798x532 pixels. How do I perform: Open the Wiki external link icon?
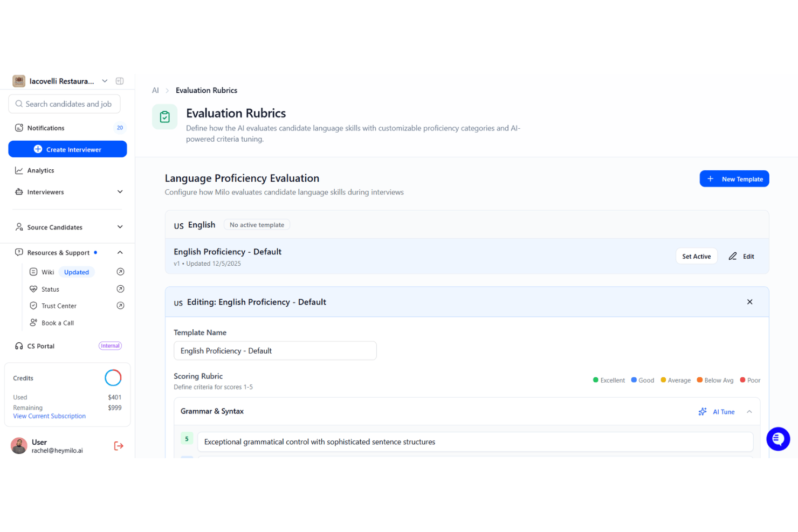(x=121, y=272)
